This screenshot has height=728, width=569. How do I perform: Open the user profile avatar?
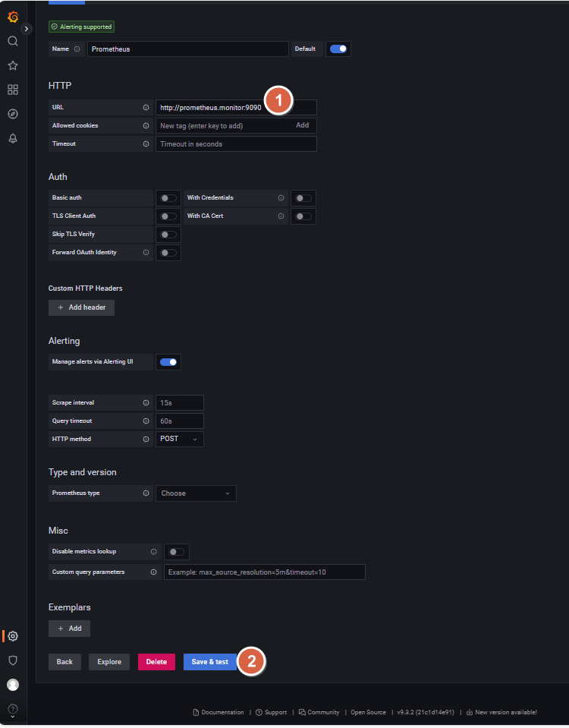tap(13, 685)
